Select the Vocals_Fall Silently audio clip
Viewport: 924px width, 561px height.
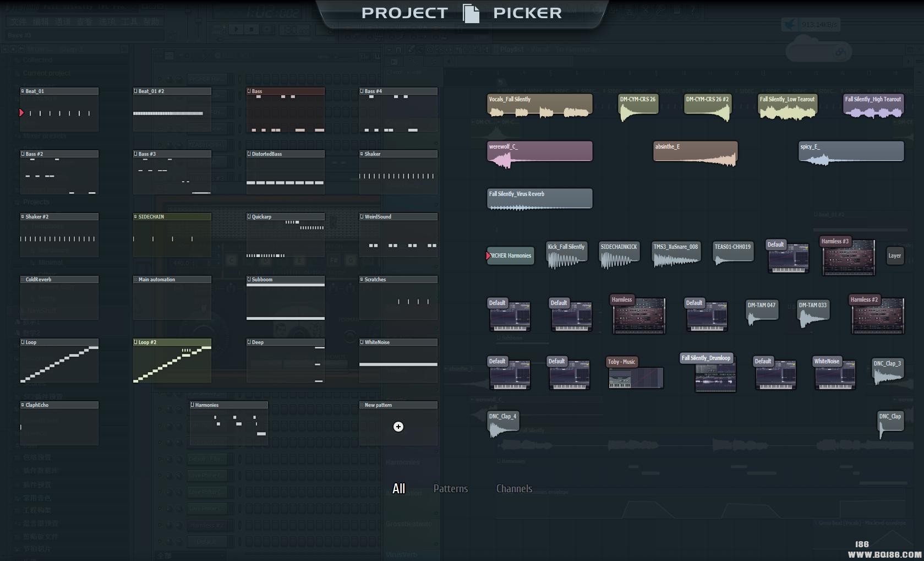539,106
